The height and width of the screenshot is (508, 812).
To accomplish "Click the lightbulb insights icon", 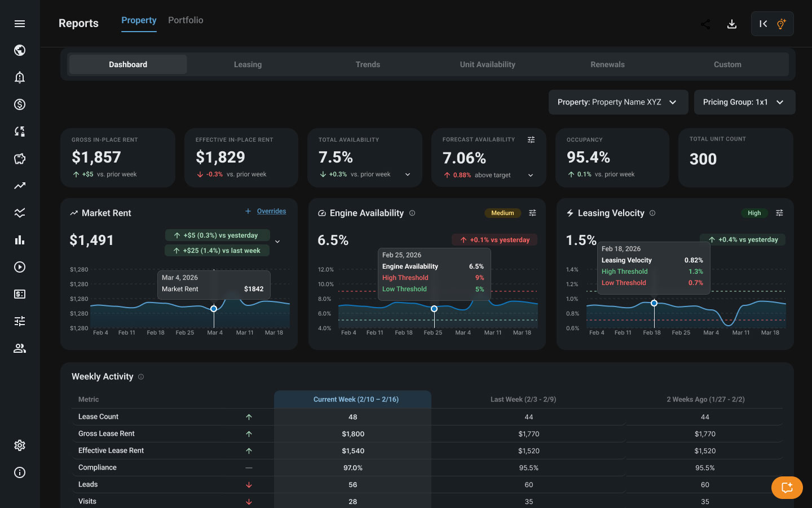I will [x=781, y=24].
